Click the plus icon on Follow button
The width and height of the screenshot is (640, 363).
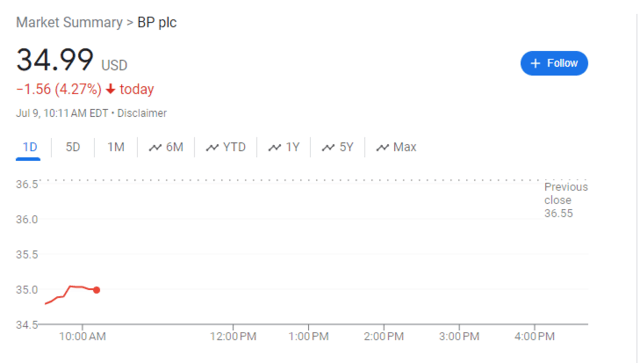tap(535, 63)
